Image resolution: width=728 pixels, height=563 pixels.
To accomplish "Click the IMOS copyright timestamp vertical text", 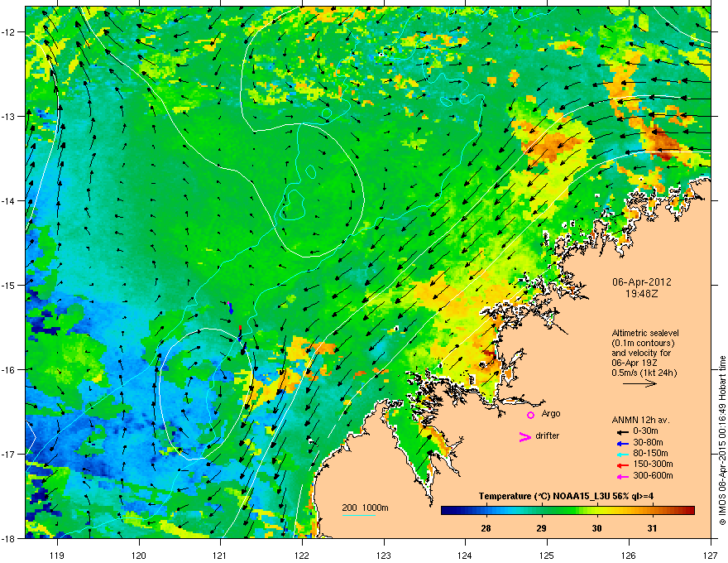I will [722, 440].
